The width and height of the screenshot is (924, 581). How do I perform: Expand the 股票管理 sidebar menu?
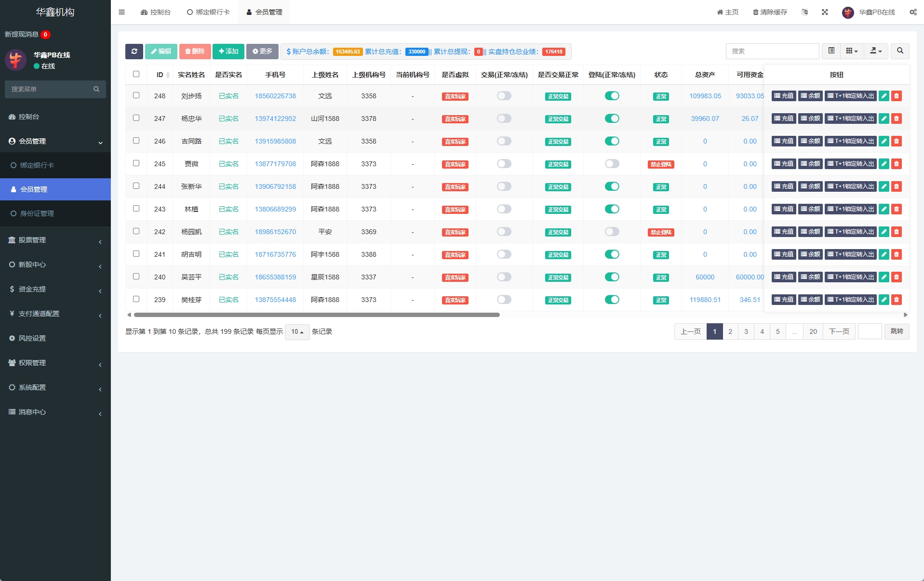tap(55, 240)
